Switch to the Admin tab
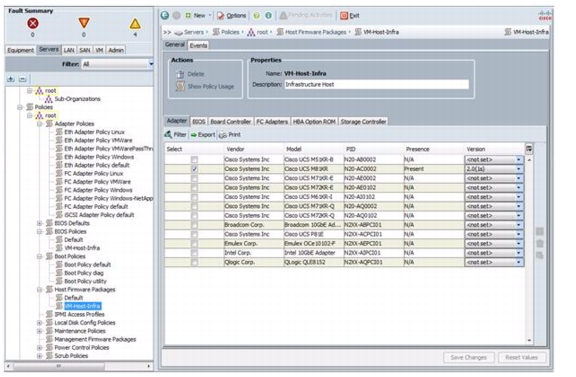The width and height of the screenshot is (576, 377). 116,50
